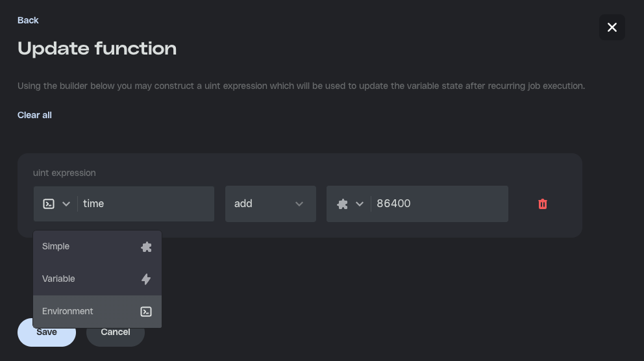644x361 pixels.
Task: Focus the time value input field
Action: [x=146, y=204]
